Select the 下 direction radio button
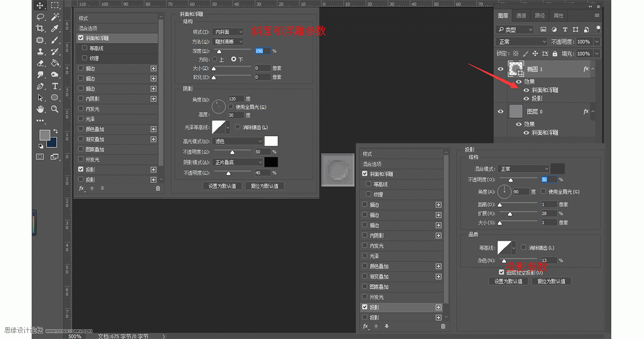Image resolution: width=644 pixels, height=339 pixels. click(x=233, y=59)
